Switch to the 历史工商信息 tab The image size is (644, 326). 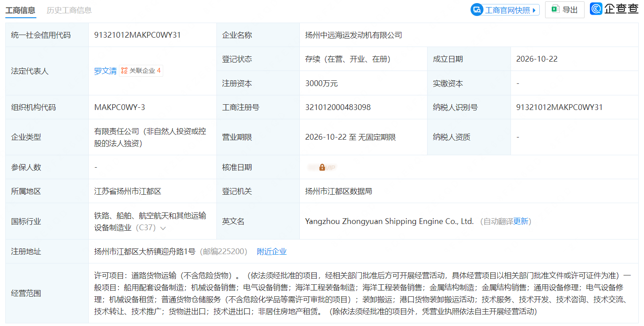pyautogui.click(x=69, y=10)
